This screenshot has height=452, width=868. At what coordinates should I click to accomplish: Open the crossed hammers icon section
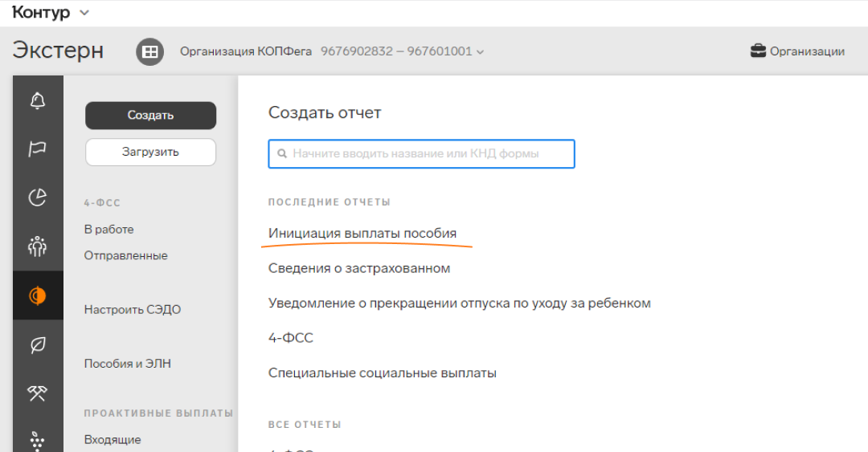38,393
